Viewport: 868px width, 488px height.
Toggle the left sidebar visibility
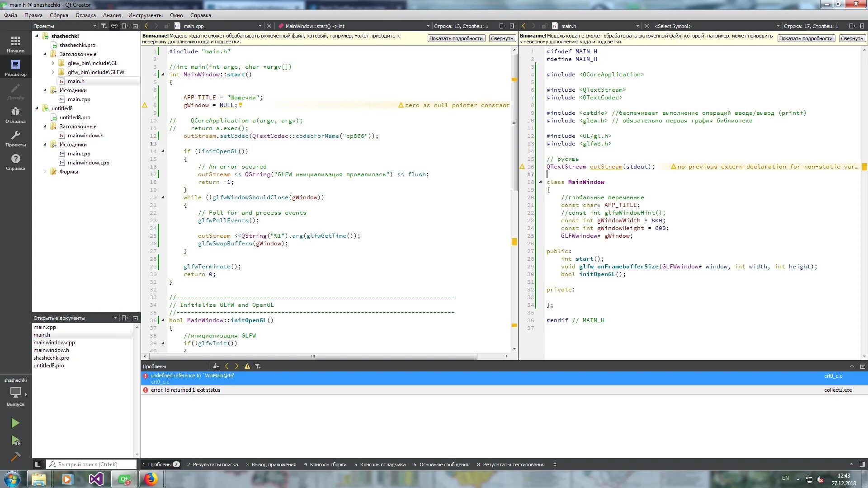click(38, 465)
